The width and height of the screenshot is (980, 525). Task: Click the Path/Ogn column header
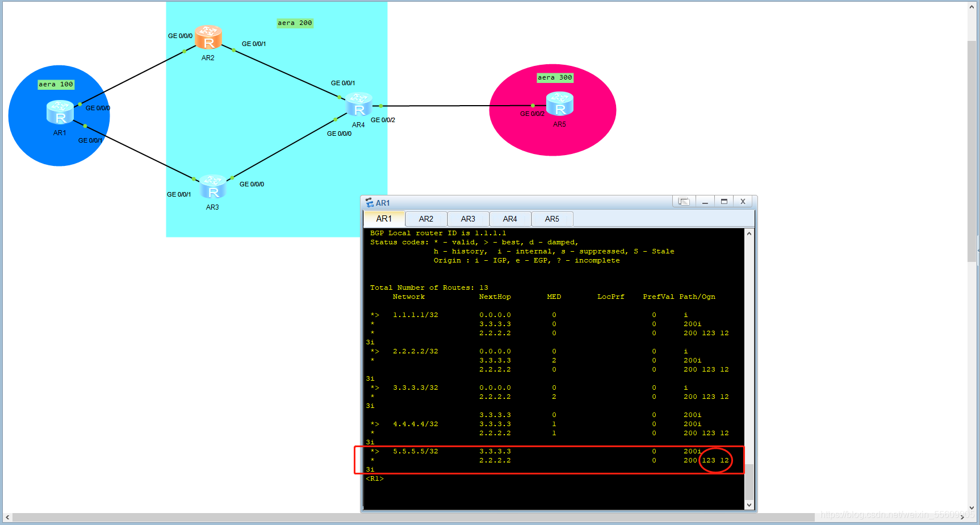click(x=697, y=297)
